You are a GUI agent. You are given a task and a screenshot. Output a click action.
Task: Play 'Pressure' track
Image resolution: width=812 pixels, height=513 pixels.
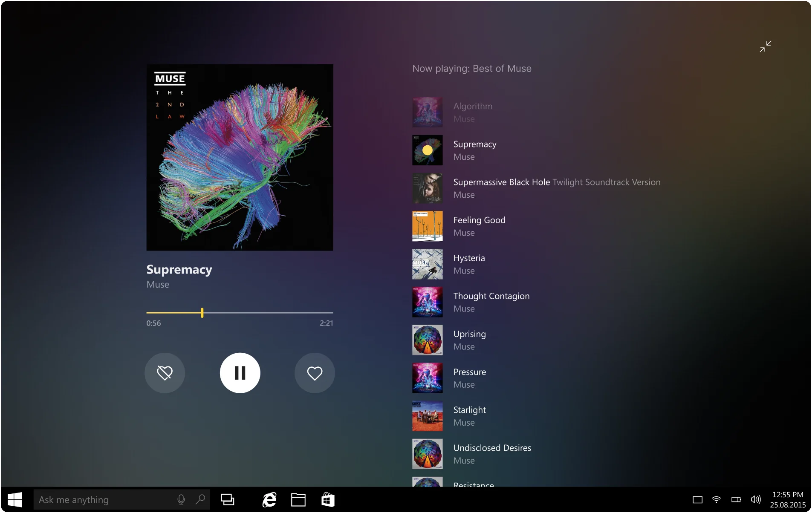pos(469,372)
